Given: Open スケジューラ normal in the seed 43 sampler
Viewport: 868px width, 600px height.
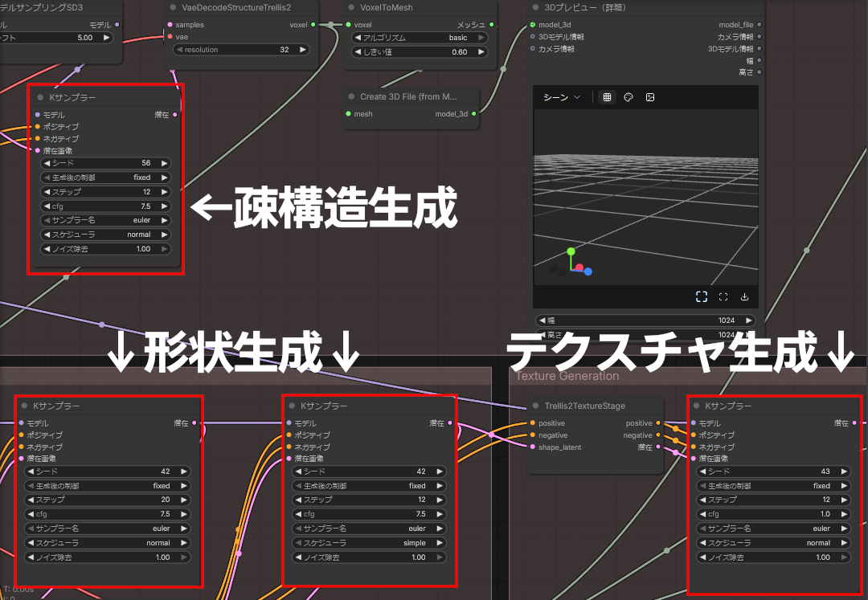Looking at the screenshot, I should pyautogui.click(x=773, y=543).
